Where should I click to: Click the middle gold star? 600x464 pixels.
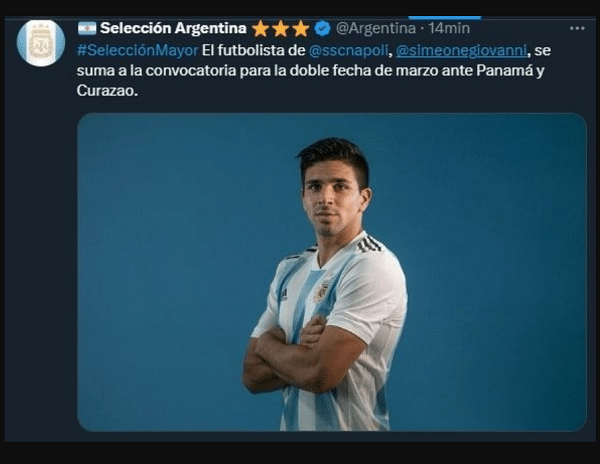point(280,29)
